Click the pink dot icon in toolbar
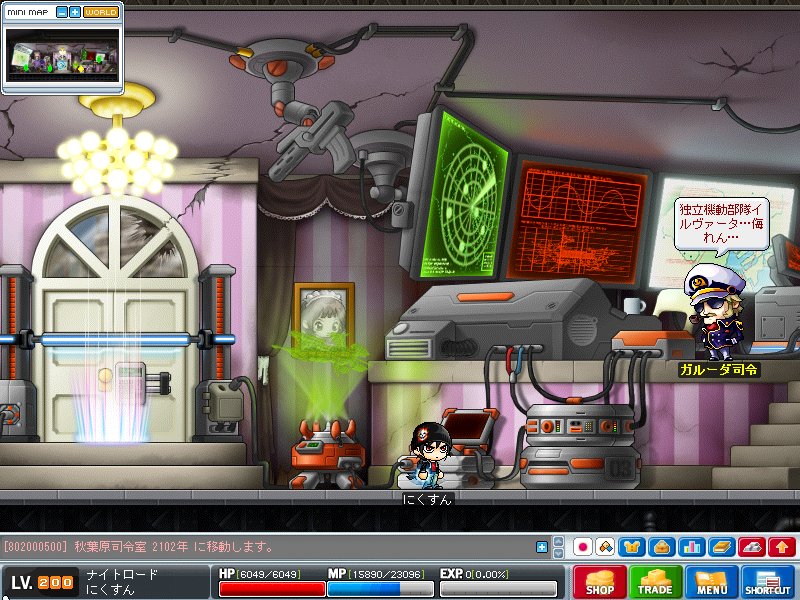The image size is (800, 600). 583,547
